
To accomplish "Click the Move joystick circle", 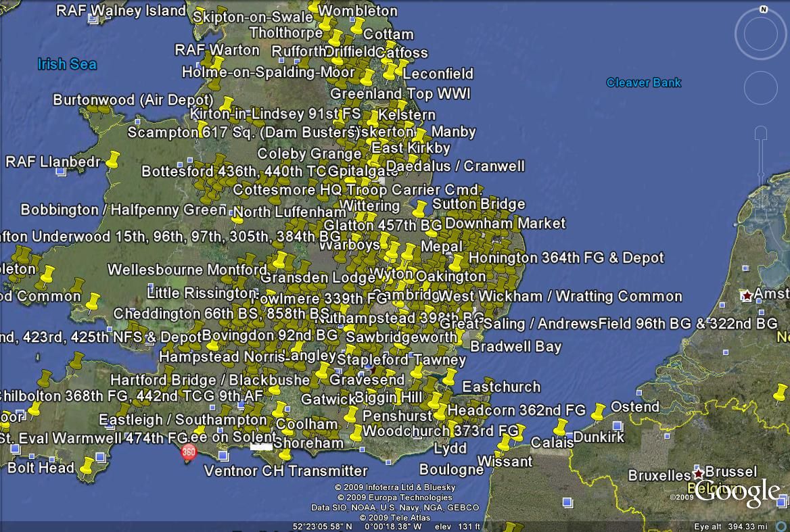I will click(x=760, y=88).
